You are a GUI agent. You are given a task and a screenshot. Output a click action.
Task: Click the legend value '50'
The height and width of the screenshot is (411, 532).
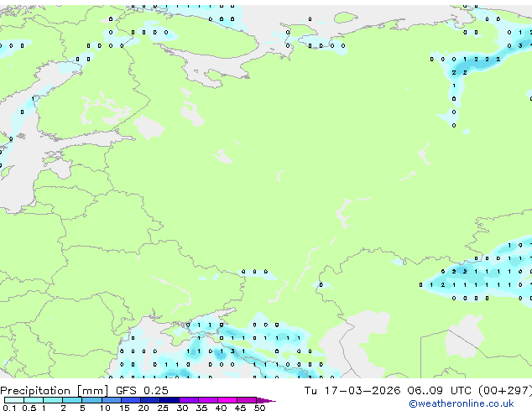coord(259,408)
